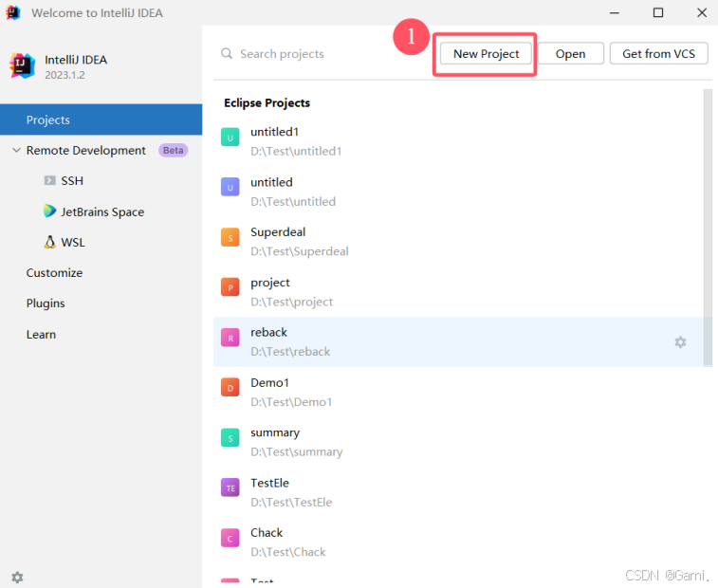
Task: Click the New Project button
Action: tap(486, 54)
